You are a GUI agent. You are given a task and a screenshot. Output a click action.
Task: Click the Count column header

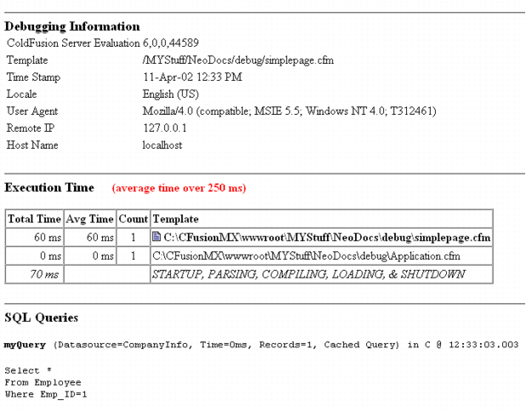tap(133, 219)
